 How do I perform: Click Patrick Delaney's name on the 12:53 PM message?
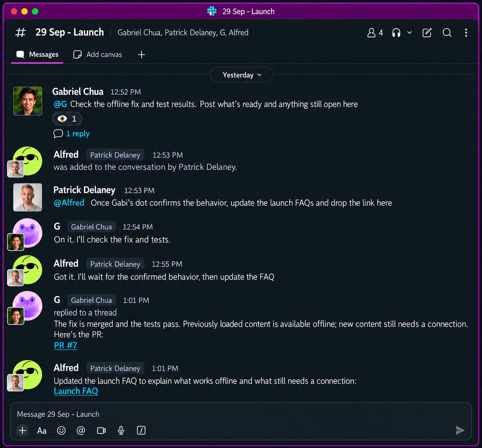[84, 190]
